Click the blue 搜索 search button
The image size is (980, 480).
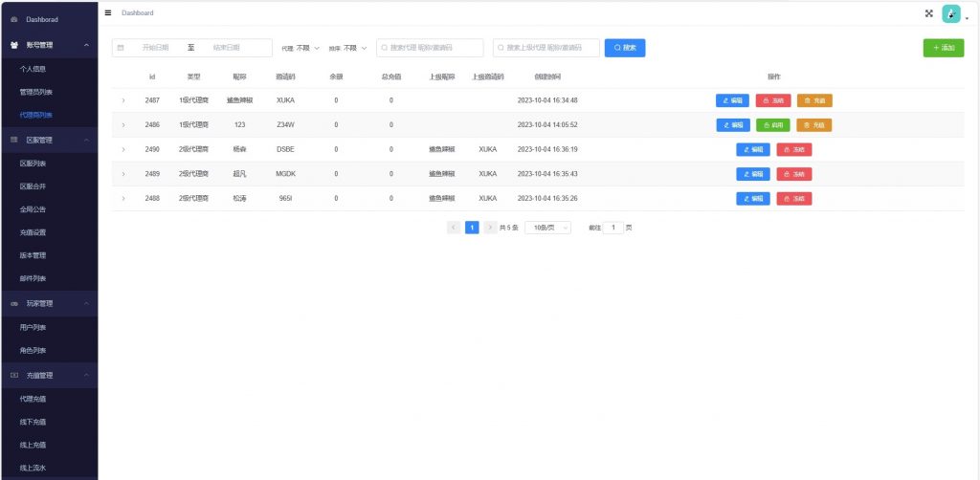[625, 48]
